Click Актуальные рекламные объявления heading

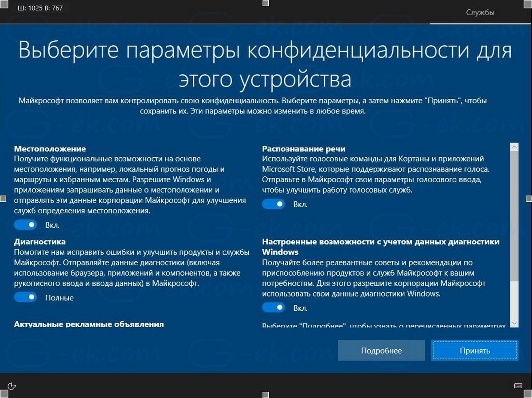click(89, 324)
